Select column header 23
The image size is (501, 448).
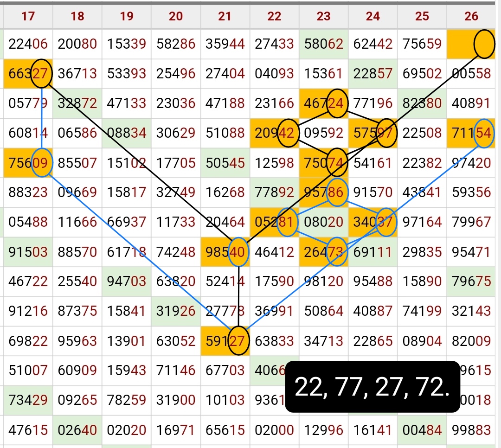[324, 16]
